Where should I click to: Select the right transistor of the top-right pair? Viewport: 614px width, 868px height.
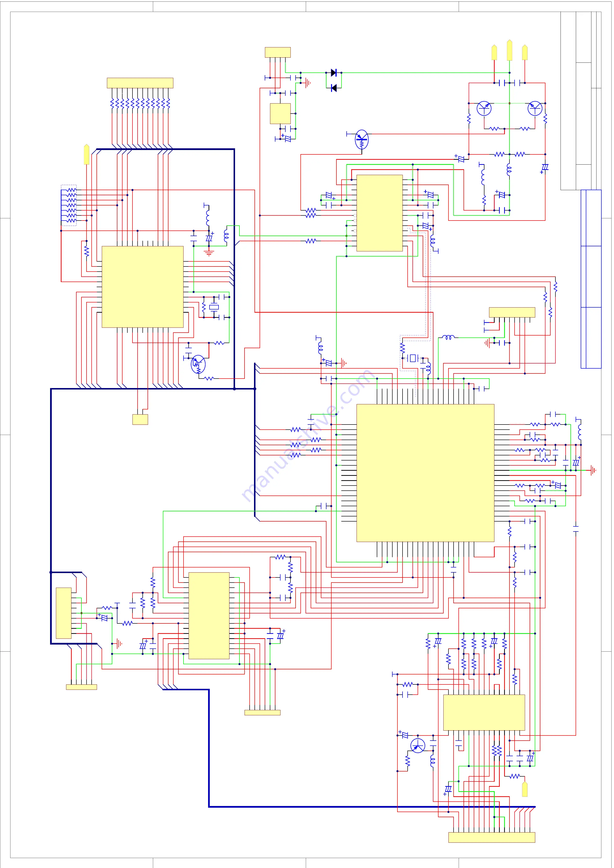click(535, 108)
